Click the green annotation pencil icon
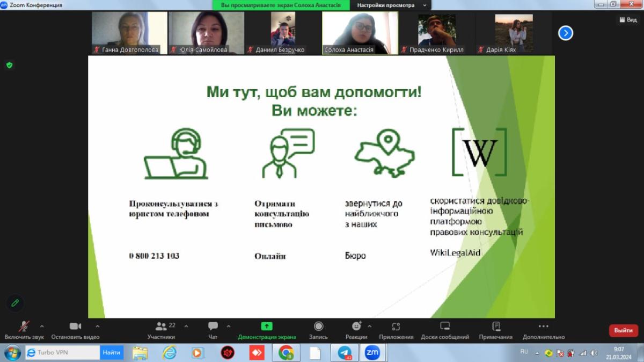This screenshot has height=362, width=644. [15, 303]
